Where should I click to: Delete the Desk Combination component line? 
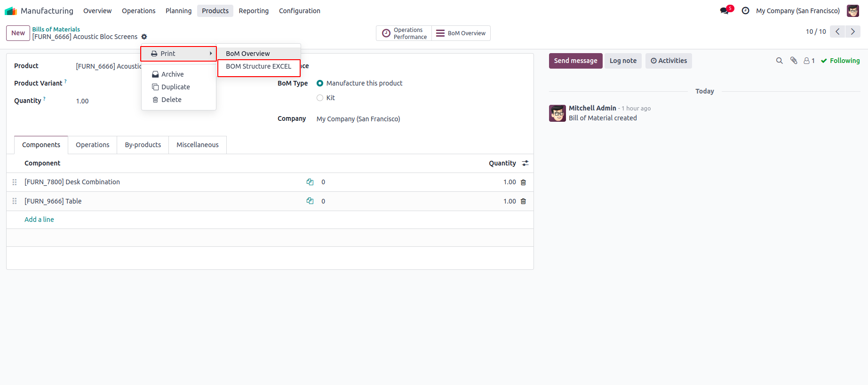coord(523,182)
